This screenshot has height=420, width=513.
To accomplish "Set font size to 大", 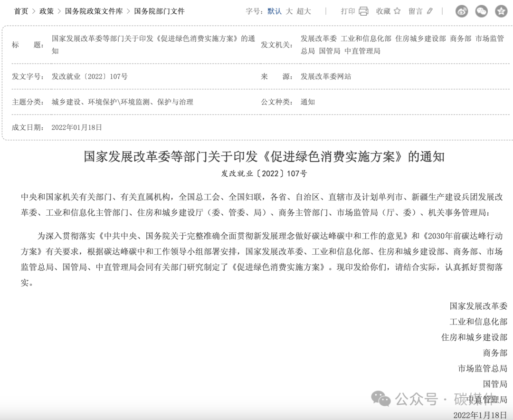I will point(289,11).
